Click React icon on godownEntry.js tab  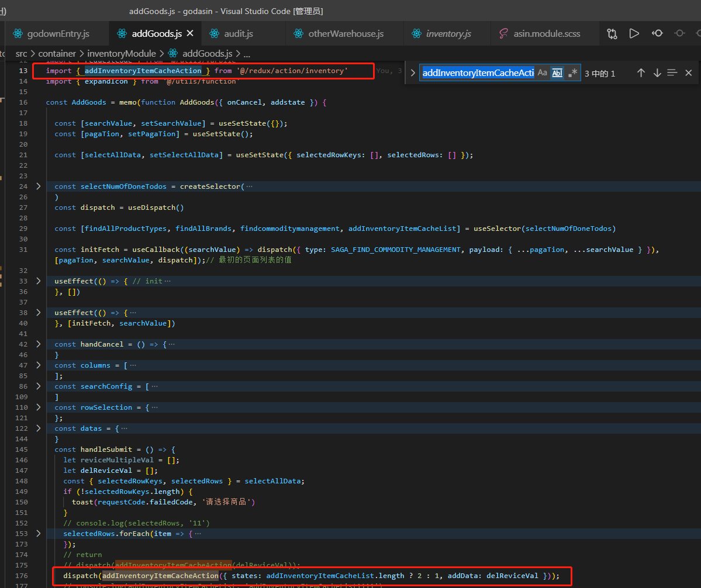click(18, 33)
